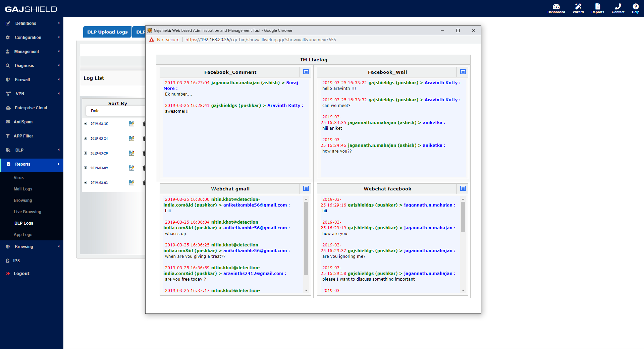Open the Dashboard icon in top bar
The image size is (644, 349).
coord(556,8)
